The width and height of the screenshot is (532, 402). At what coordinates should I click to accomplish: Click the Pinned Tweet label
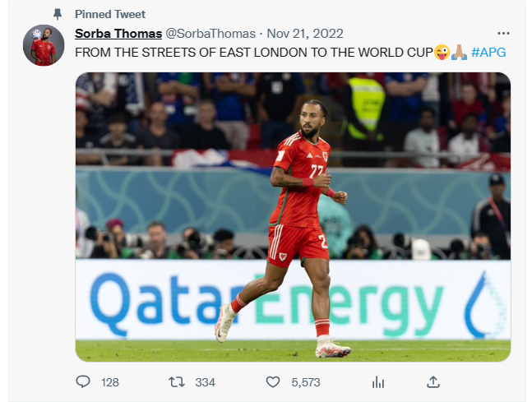point(110,14)
